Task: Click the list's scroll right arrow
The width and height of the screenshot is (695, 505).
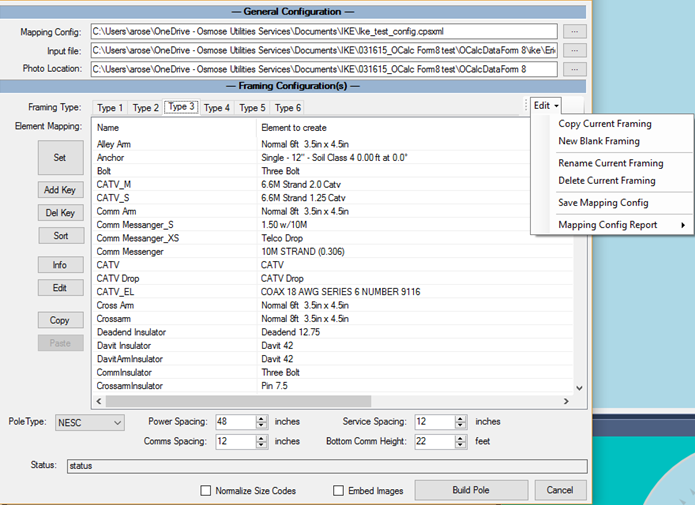Action: click(x=566, y=401)
